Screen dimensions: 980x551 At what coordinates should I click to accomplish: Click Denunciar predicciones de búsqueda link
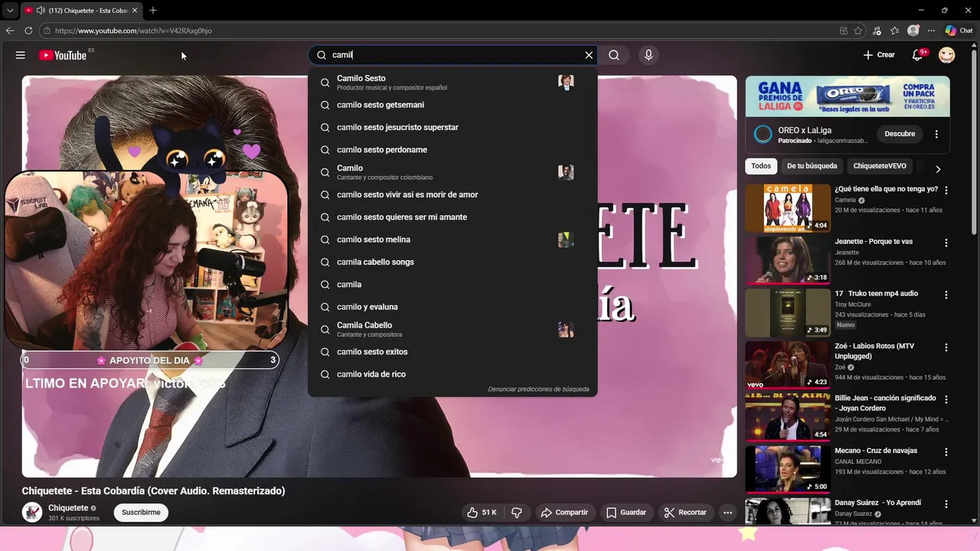(539, 390)
